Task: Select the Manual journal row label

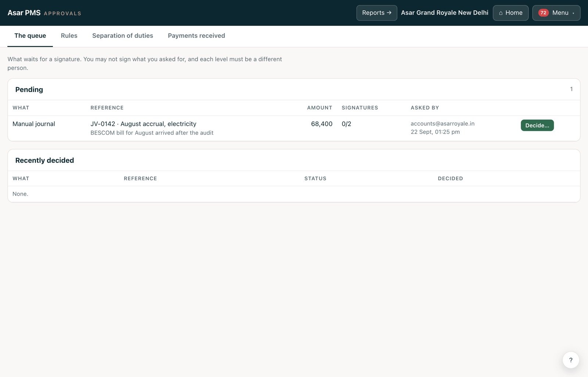Action: tap(34, 124)
